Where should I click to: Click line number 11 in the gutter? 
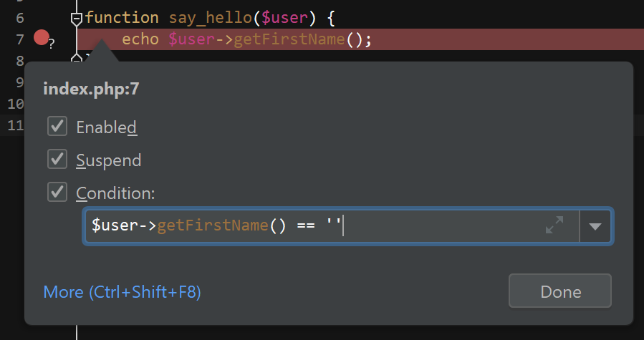(16, 126)
